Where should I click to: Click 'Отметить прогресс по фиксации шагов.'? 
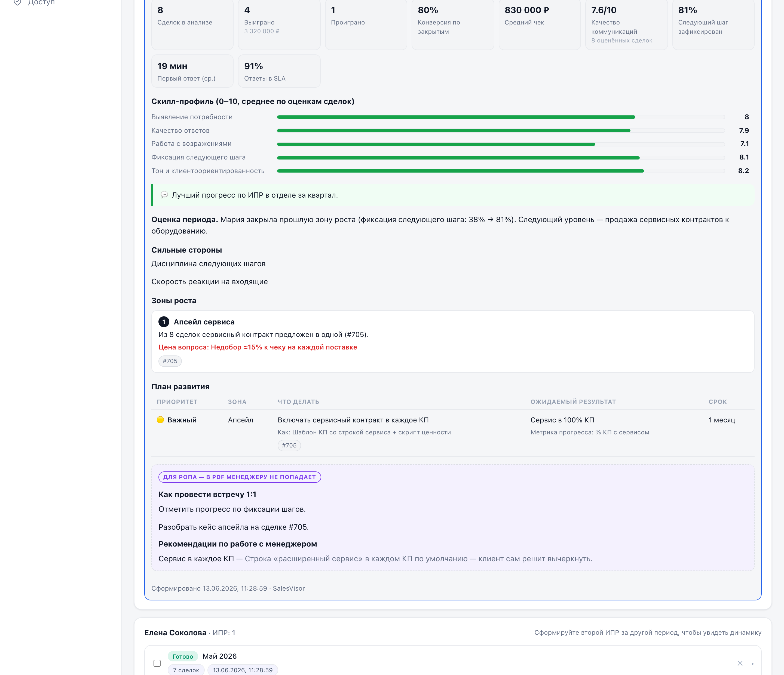click(x=232, y=509)
